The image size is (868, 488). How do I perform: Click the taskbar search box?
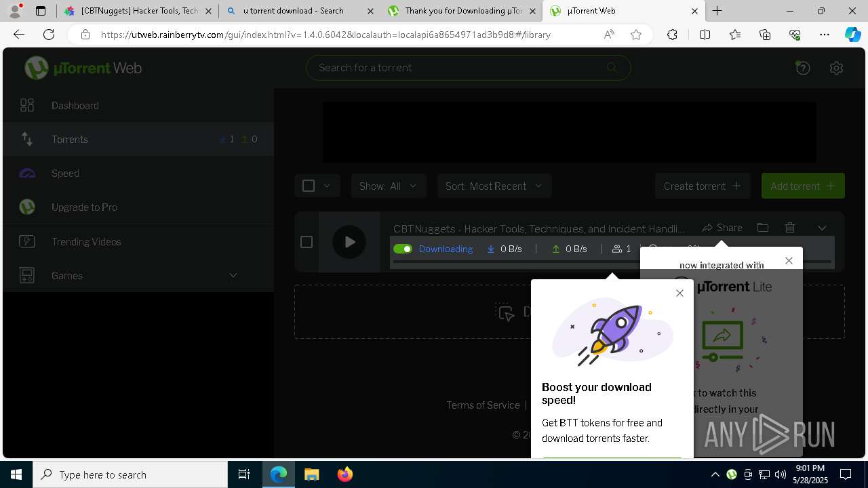pyautogui.click(x=130, y=474)
